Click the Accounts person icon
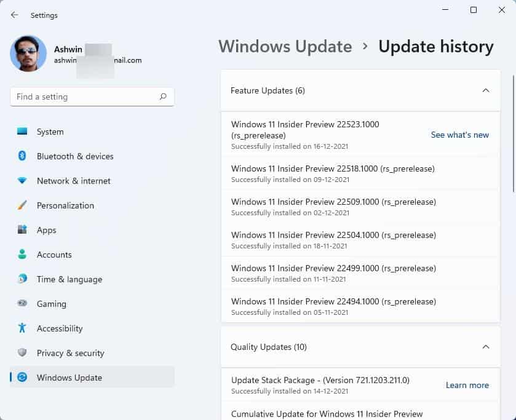This screenshot has height=420, width=516. [22, 255]
